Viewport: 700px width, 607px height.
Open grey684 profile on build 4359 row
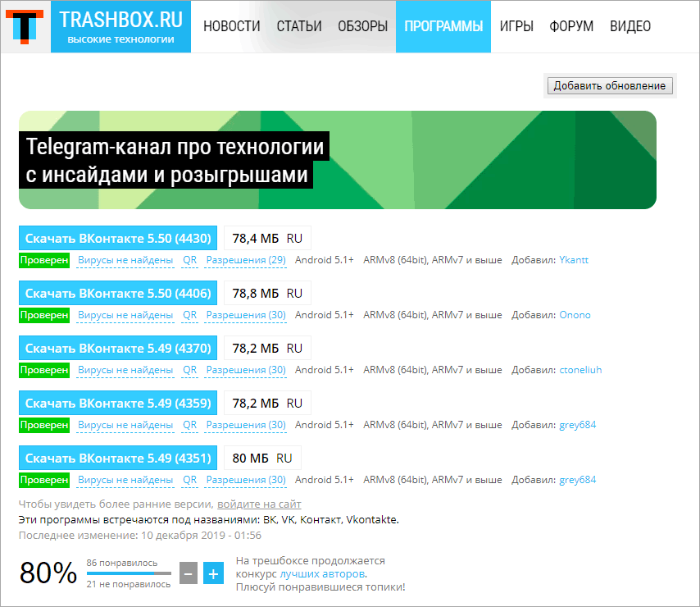coord(578,425)
